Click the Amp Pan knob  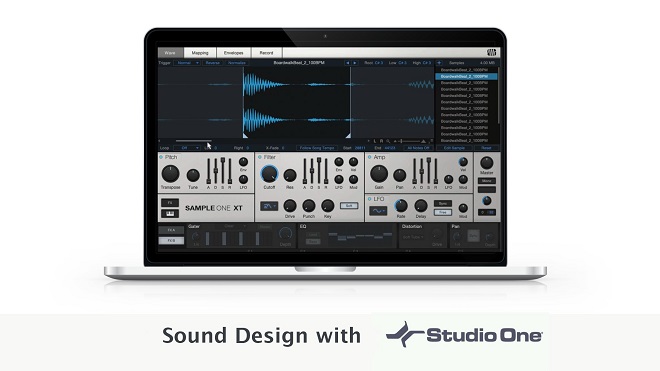click(399, 175)
